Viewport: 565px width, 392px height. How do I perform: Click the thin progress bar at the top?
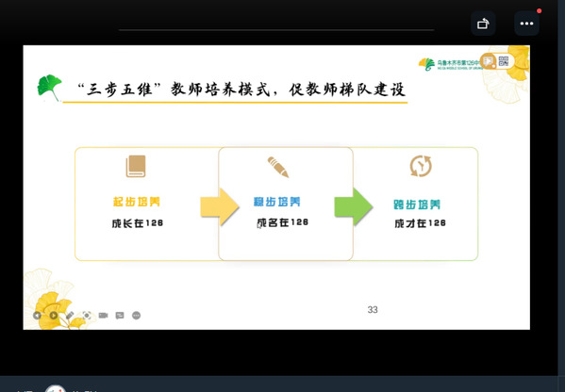point(276,30)
